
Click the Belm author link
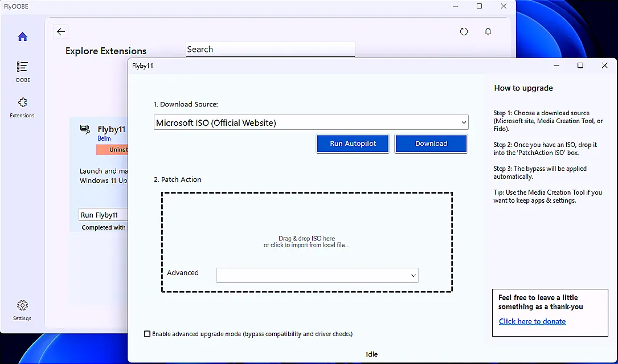tap(104, 138)
